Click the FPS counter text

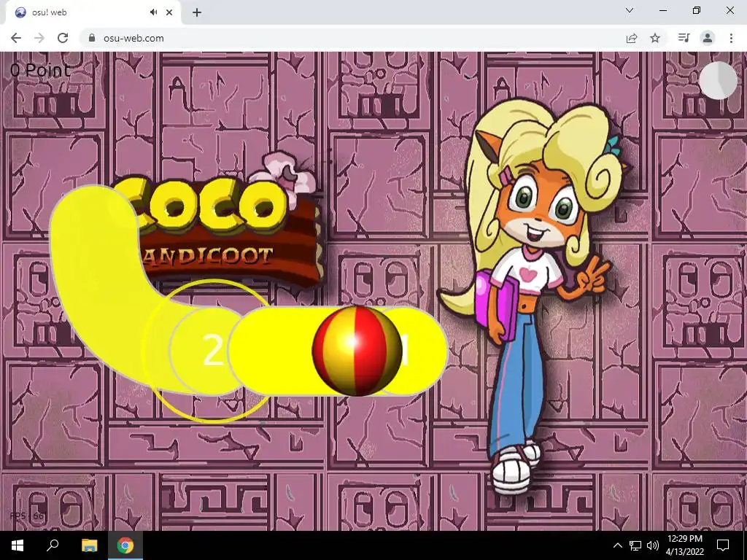[x=27, y=516]
